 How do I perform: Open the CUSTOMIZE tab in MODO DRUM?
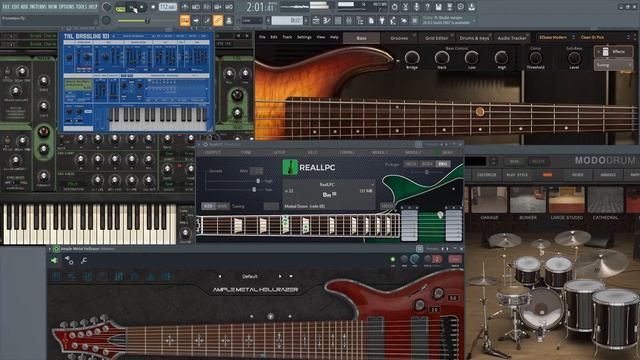pyautogui.click(x=487, y=175)
